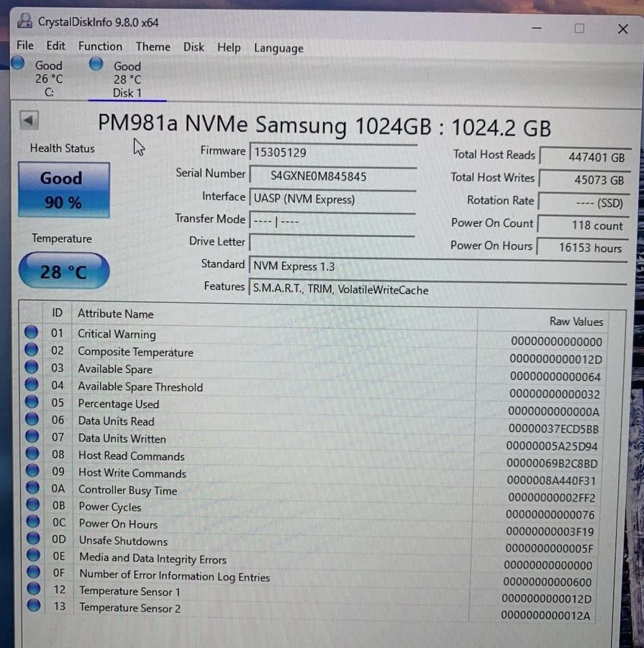Click the status icon for Available Spare row 03
Viewport: 644px width, 648px height.
tap(32, 366)
